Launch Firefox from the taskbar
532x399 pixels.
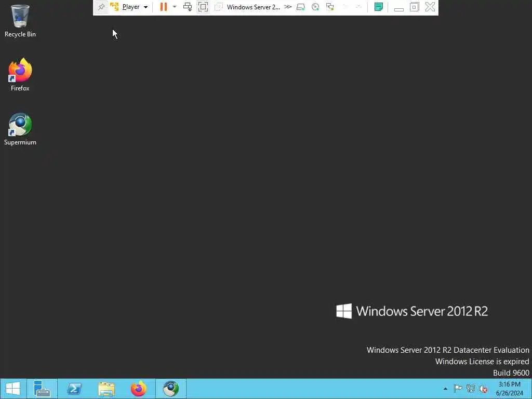(x=138, y=389)
